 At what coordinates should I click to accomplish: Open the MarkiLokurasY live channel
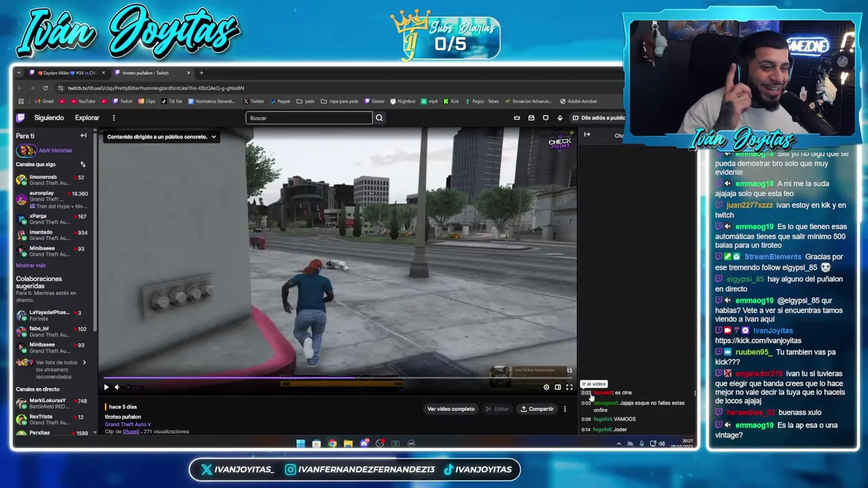click(53, 403)
